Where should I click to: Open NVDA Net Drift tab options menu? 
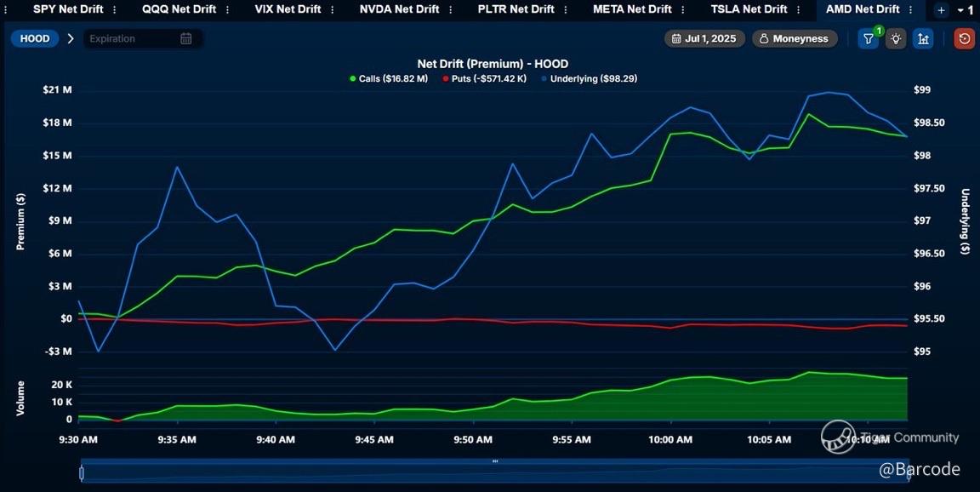[x=451, y=10]
